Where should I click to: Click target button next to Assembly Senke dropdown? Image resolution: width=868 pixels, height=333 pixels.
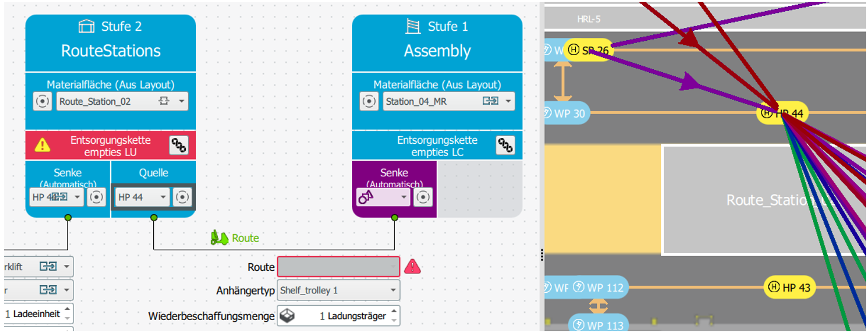[x=422, y=197]
